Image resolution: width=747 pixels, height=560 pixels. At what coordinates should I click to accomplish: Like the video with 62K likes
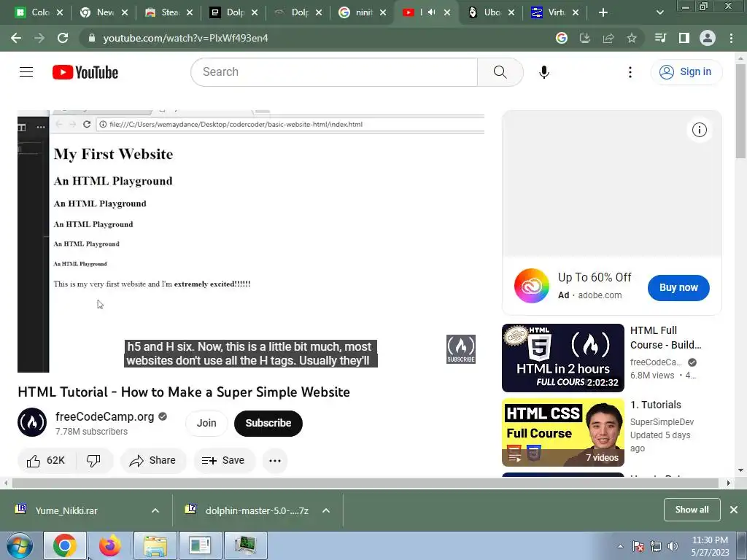(46, 461)
